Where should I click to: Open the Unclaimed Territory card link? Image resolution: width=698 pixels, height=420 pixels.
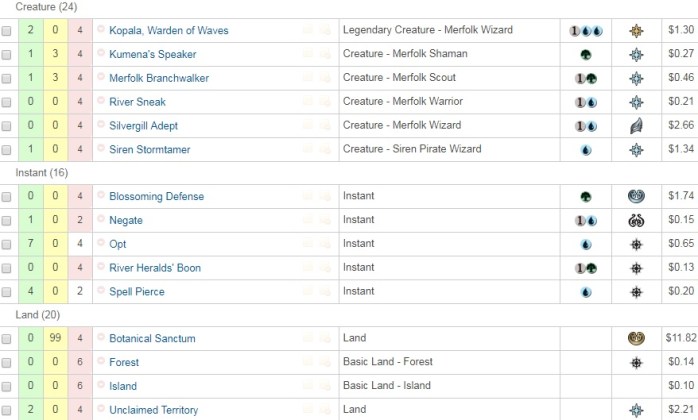153,410
